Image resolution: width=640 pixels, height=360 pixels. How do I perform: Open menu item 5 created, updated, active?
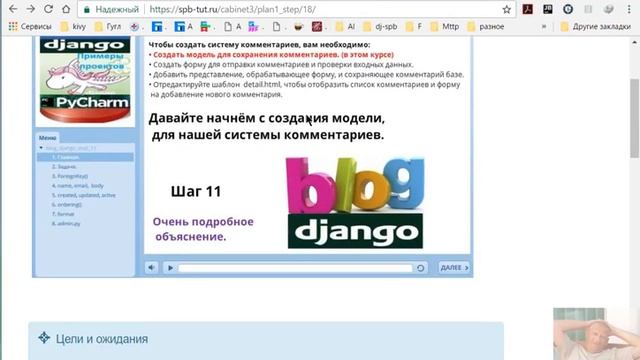coord(84,195)
